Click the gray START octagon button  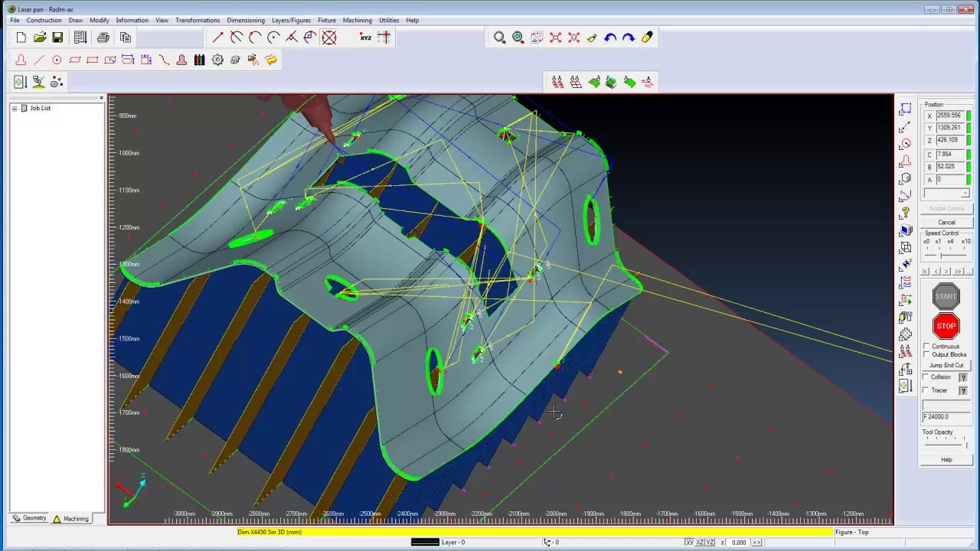pos(946,296)
